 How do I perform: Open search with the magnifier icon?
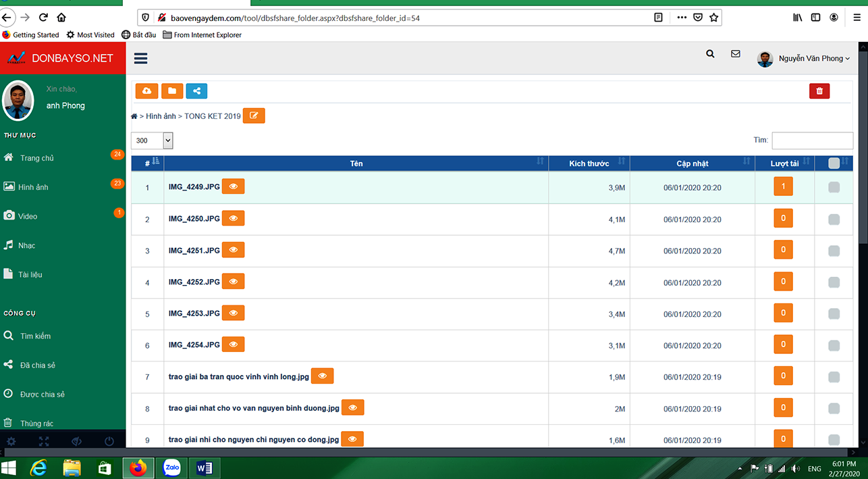pyautogui.click(x=709, y=53)
